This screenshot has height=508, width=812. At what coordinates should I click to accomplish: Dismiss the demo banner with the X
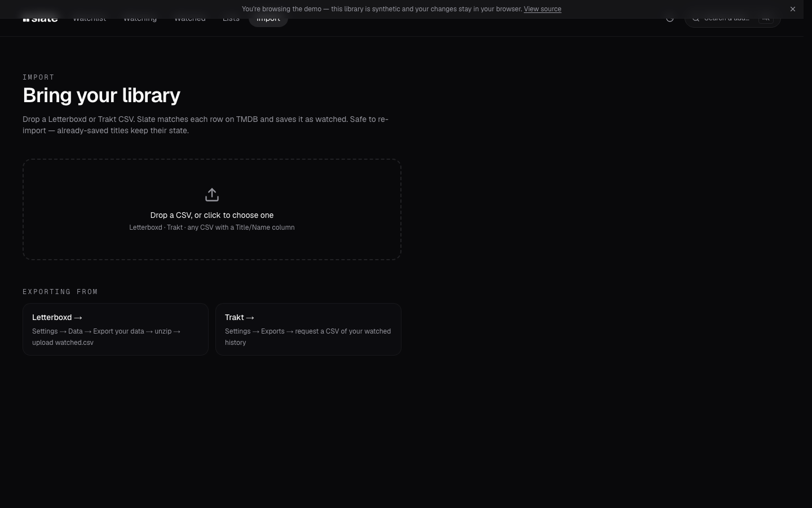792,9
